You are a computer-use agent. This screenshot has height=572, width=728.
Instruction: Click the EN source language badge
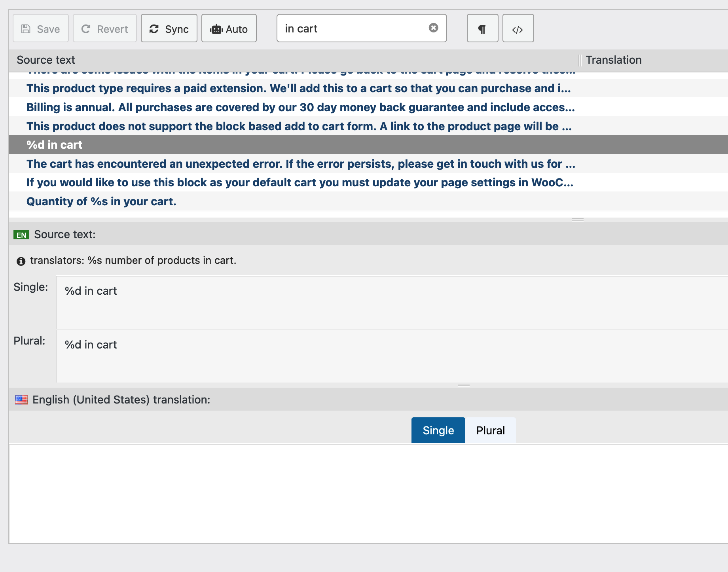point(21,234)
